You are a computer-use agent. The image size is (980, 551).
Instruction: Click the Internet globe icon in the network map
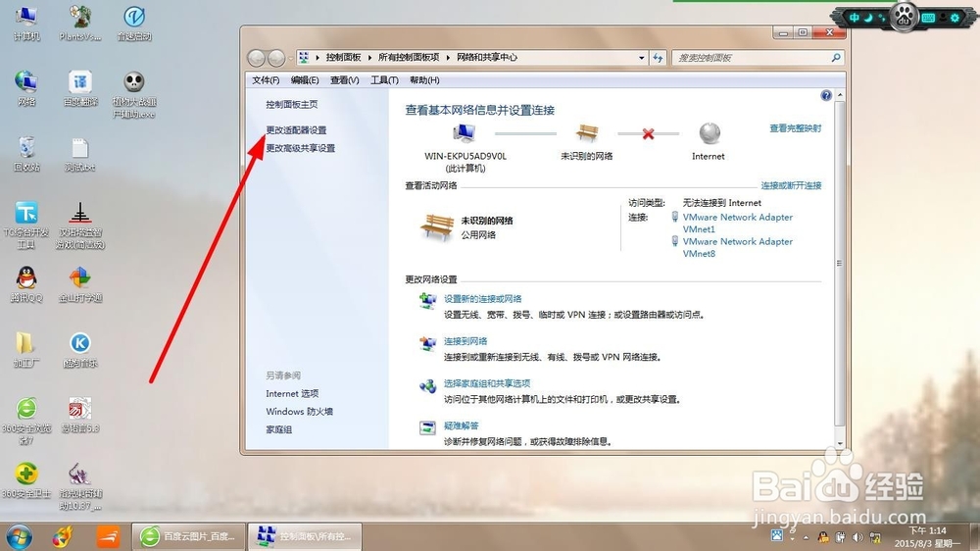(710, 133)
